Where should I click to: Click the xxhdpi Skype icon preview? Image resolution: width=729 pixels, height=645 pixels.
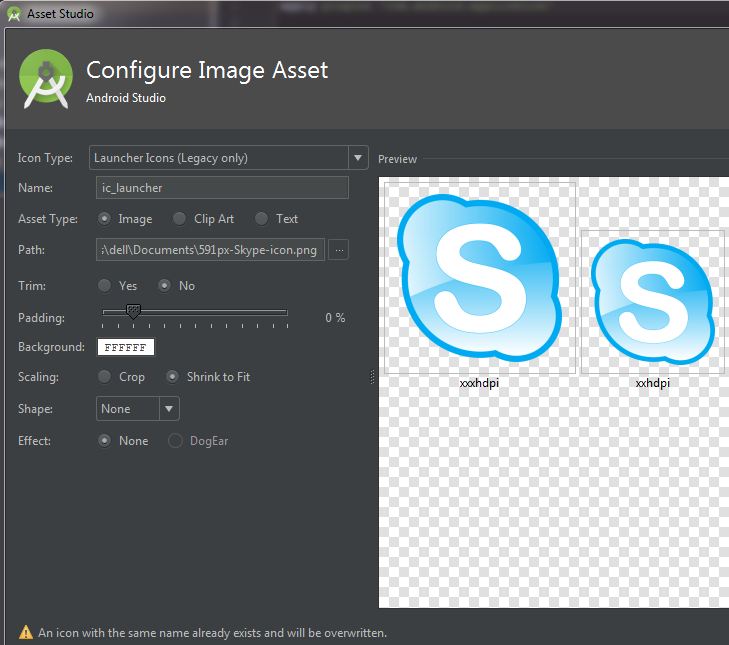652,301
